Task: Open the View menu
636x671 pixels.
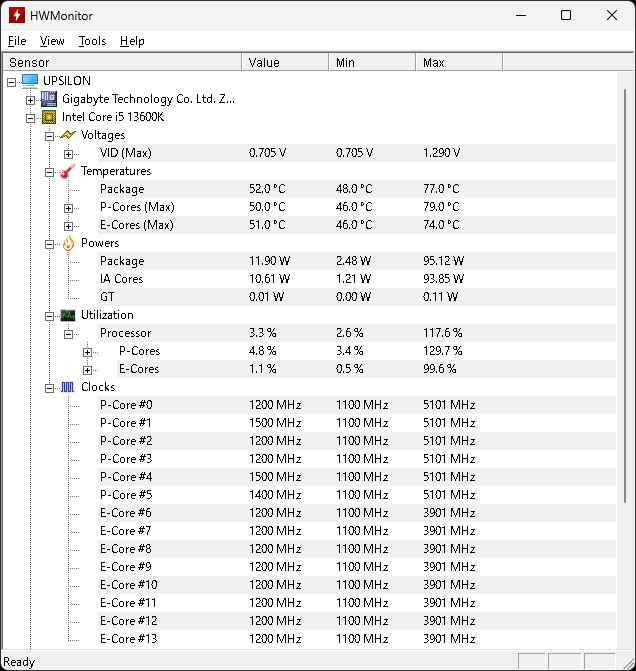Action: pyautogui.click(x=52, y=41)
